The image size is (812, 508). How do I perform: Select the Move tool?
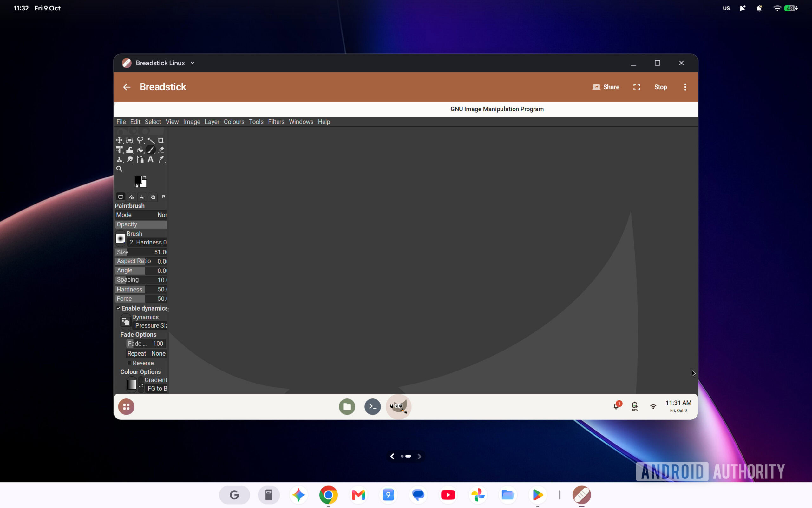(x=119, y=140)
